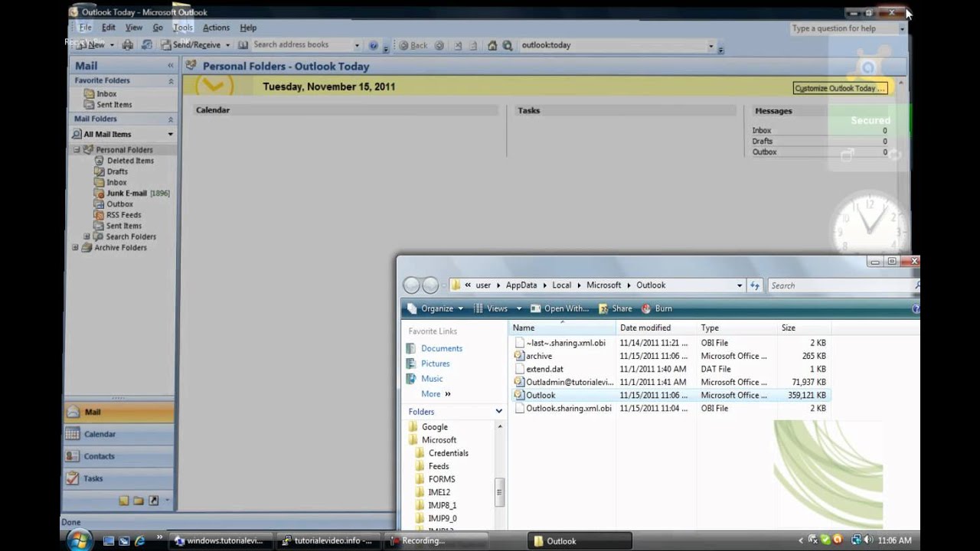Open the Folder List icon in navigation pane
The image size is (980, 551).
(x=139, y=500)
